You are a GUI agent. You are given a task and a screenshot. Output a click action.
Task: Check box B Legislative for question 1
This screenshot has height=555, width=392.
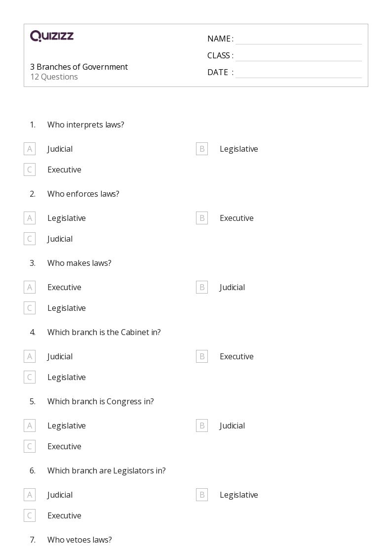(x=202, y=149)
